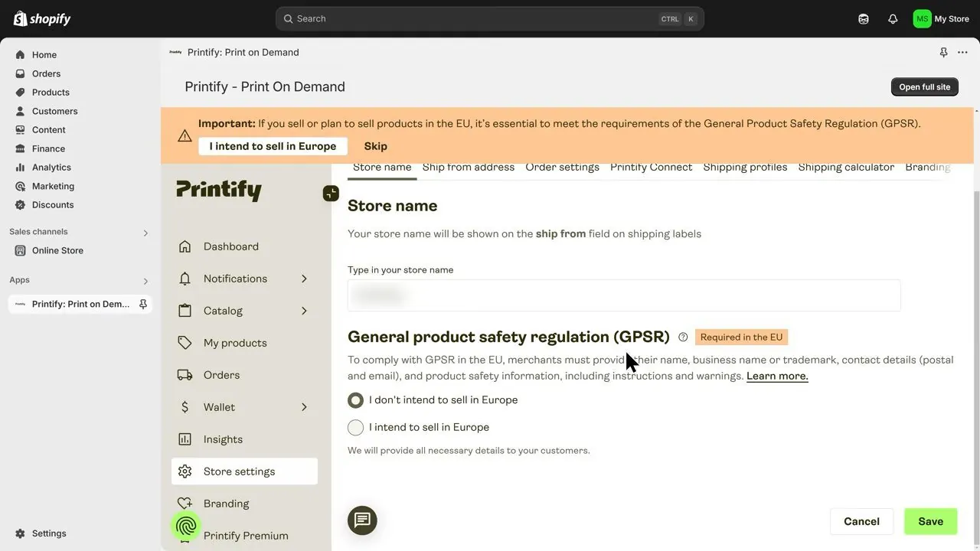This screenshot has width=980, height=551.
Task: Open the Printify Connect tab
Action: (x=651, y=168)
